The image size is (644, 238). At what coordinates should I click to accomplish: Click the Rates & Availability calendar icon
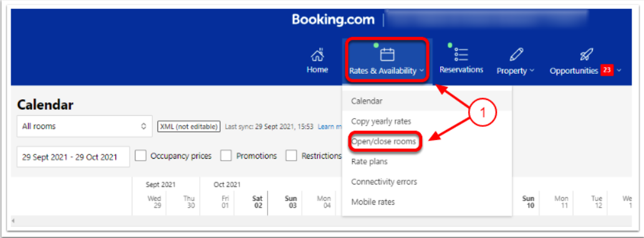pos(387,54)
